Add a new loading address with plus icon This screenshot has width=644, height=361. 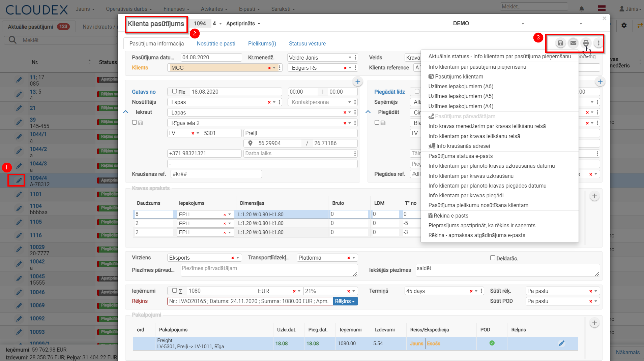click(358, 82)
